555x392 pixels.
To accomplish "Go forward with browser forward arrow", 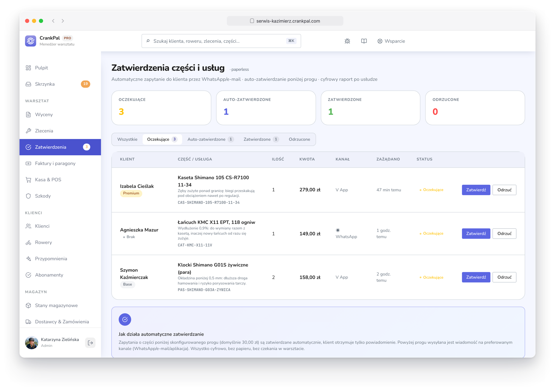I will (x=63, y=21).
